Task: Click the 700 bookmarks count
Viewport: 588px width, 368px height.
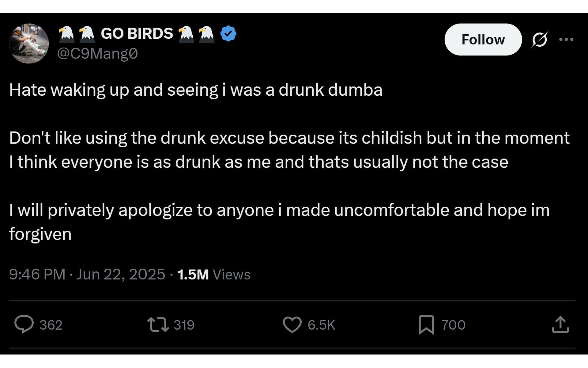Action: [x=453, y=325]
